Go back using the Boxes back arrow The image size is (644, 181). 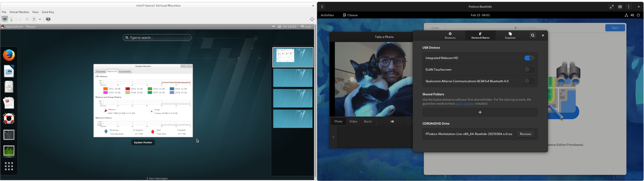click(x=322, y=7)
